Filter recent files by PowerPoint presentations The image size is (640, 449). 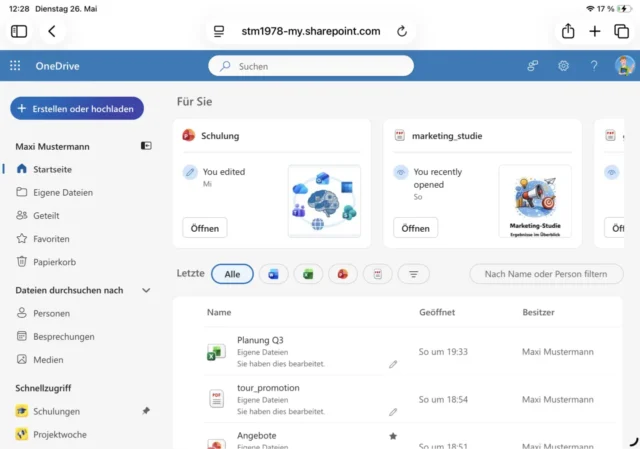coord(343,274)
